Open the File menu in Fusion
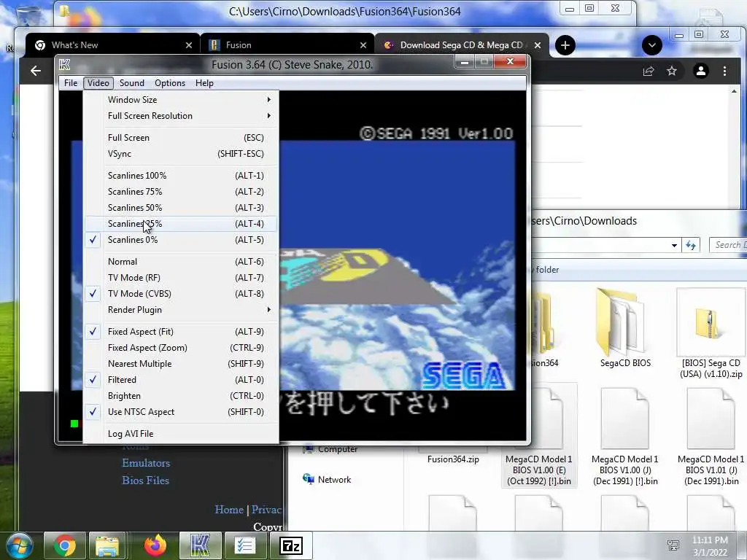The width and height of the screenshot is (747, 560). (x=71, y=83)
